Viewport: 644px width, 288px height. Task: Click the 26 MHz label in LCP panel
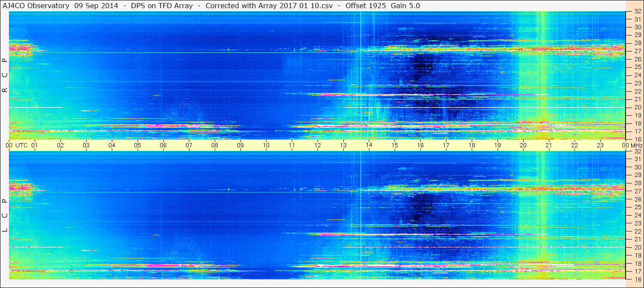tap(637, 199)
